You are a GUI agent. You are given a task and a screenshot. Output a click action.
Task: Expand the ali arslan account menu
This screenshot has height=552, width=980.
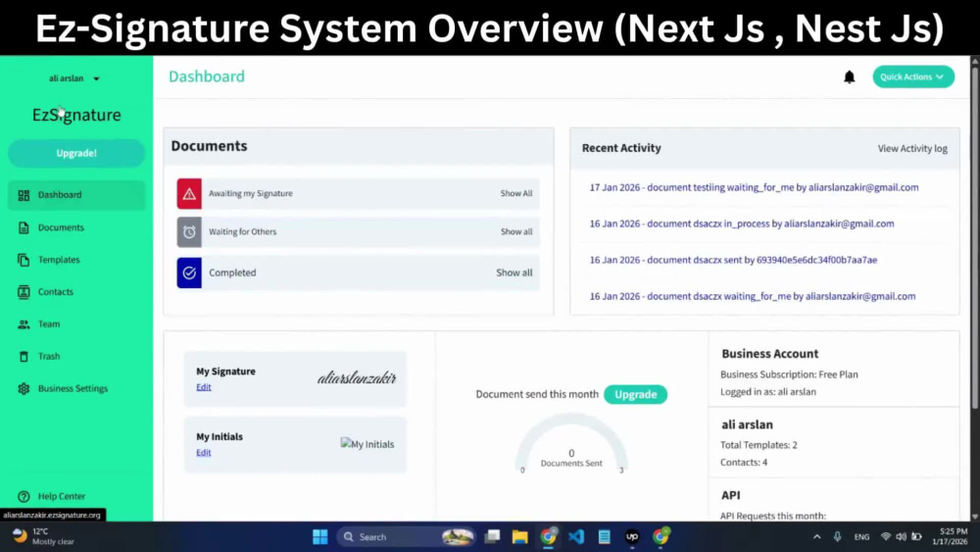(74, 78)
